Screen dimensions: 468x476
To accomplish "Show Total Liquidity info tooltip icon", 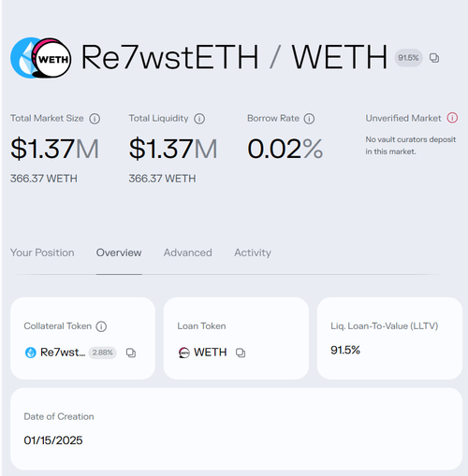I will pos(199,119).
